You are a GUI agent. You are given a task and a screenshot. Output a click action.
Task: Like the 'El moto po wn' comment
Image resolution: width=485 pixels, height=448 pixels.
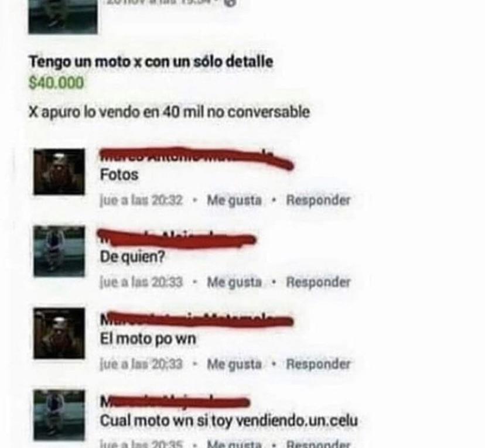(234, 364)
